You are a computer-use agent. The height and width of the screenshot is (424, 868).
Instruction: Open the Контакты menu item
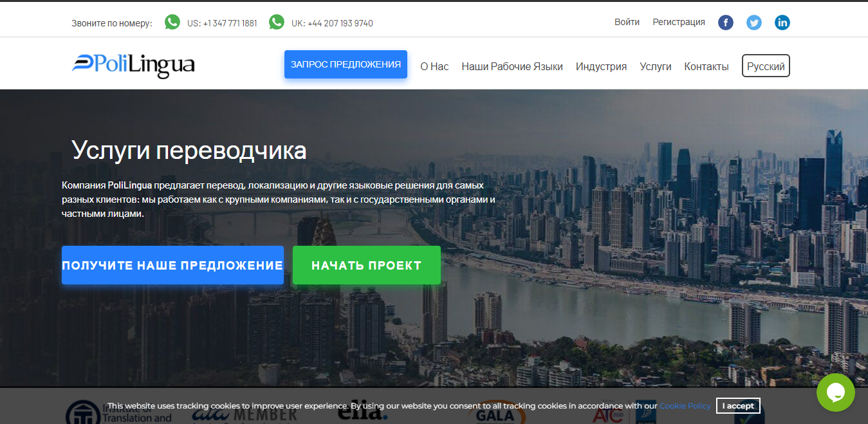coord(706,66)
